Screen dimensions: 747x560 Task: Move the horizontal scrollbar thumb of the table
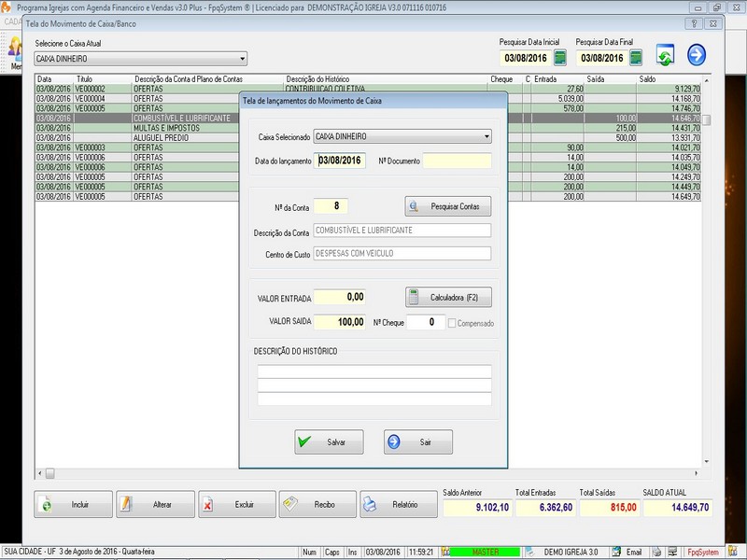(x=50, y=473)
